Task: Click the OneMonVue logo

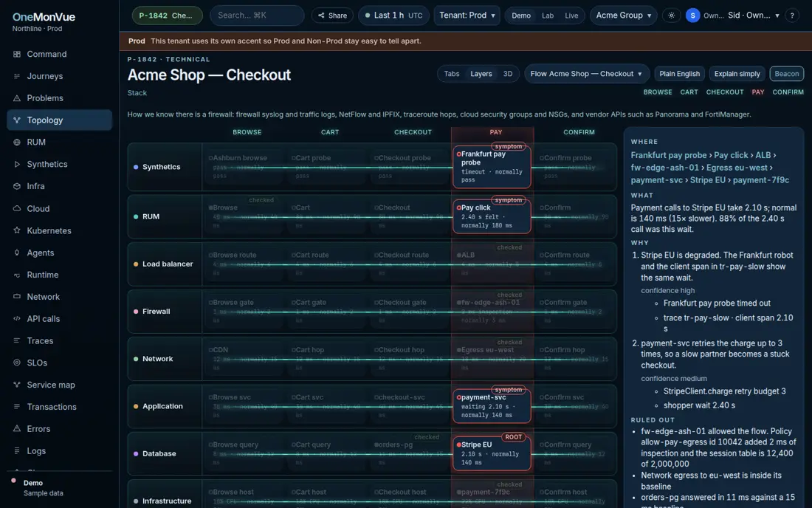Action: (x=44, y=16)
